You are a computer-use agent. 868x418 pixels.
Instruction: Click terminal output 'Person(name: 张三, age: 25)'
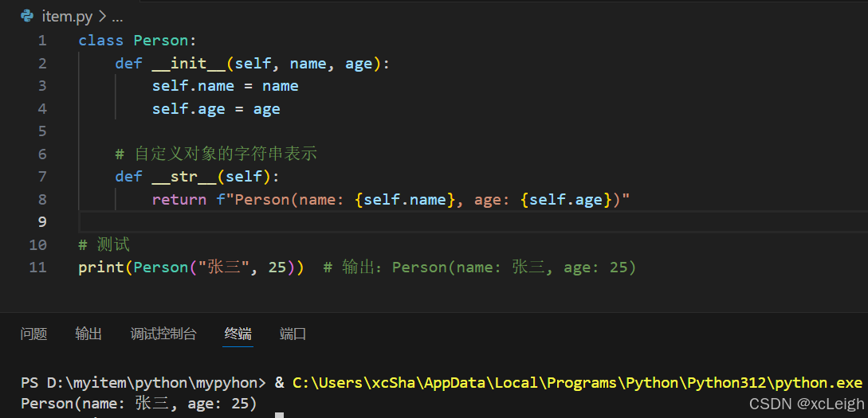click(x=139, y=404)
